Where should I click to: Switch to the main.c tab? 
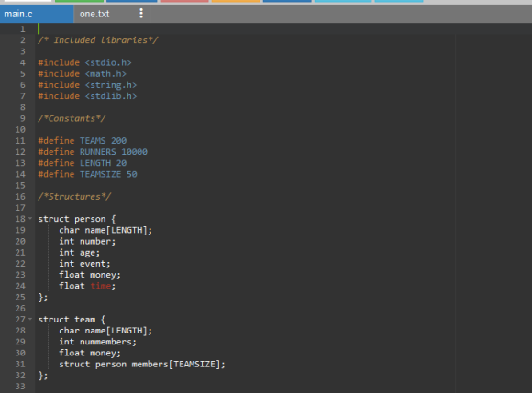coord(37,14)
